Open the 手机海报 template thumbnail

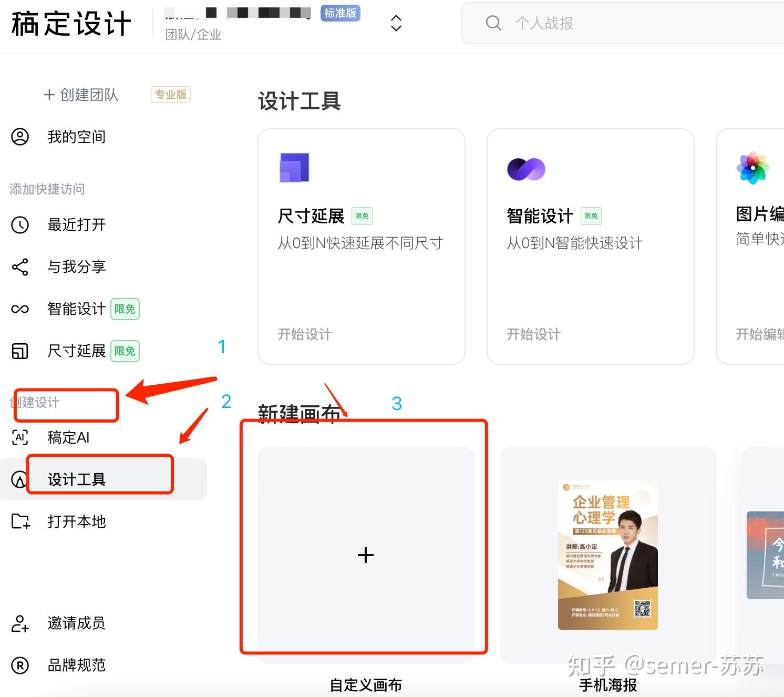point(608,555)
